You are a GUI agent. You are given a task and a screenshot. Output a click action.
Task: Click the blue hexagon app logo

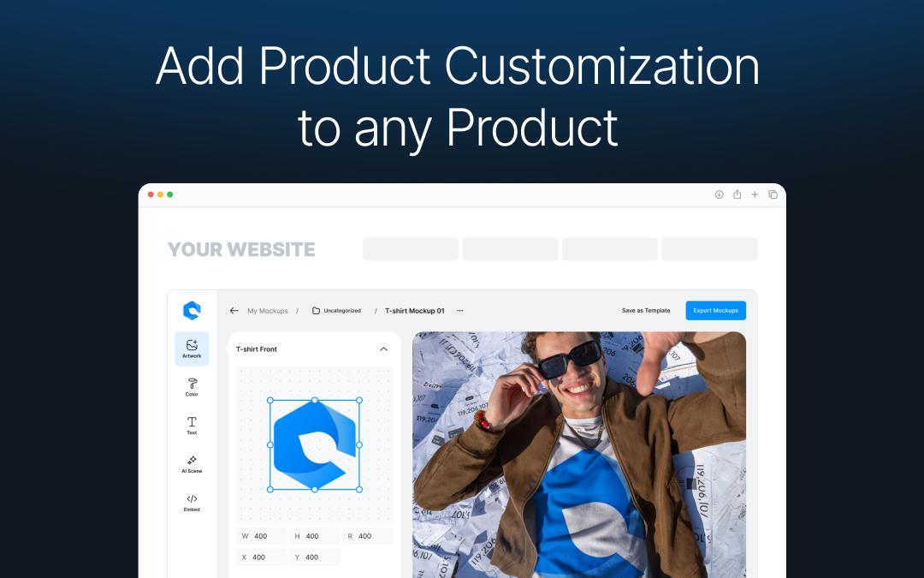tap(192, 310)
